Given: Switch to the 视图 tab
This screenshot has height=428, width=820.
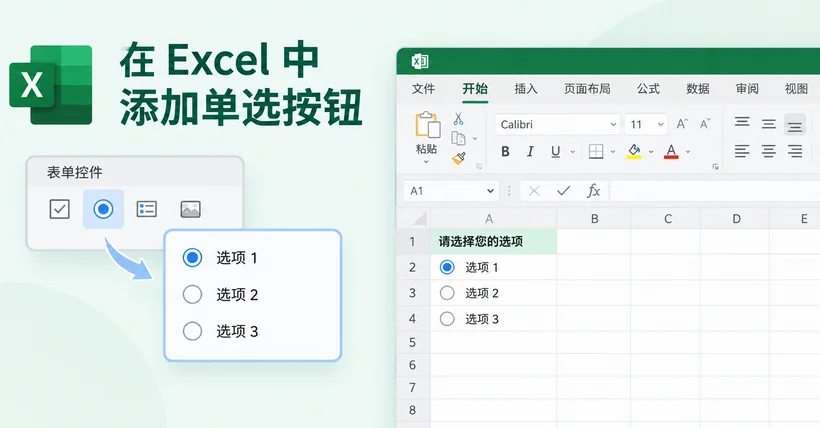Looking at the screenshot, I should (796, 89).
